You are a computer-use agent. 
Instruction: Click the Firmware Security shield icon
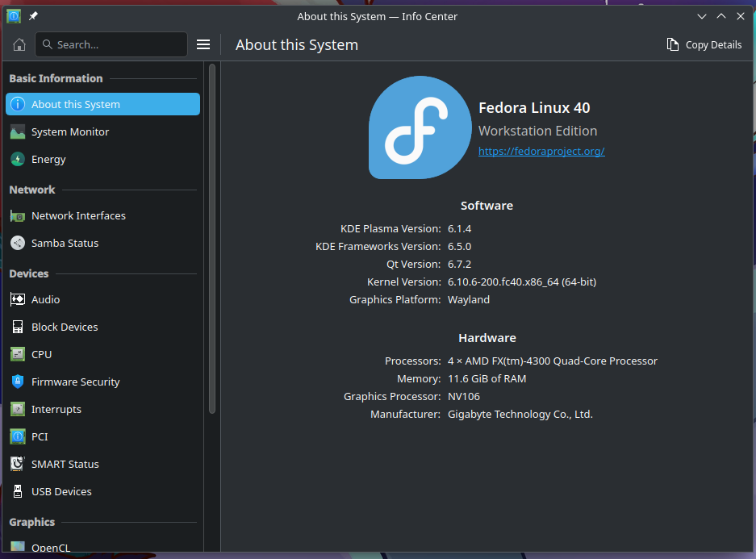click(18, 382)
